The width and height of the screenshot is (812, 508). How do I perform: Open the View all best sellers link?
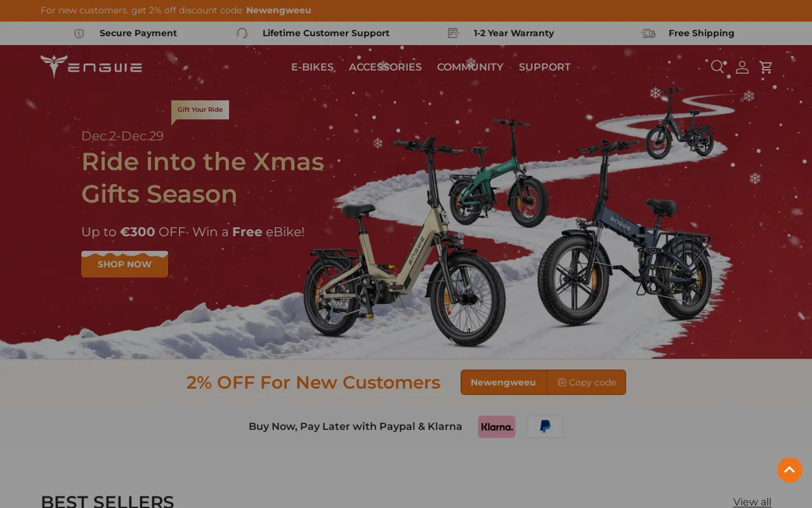(x=752, y=502)
